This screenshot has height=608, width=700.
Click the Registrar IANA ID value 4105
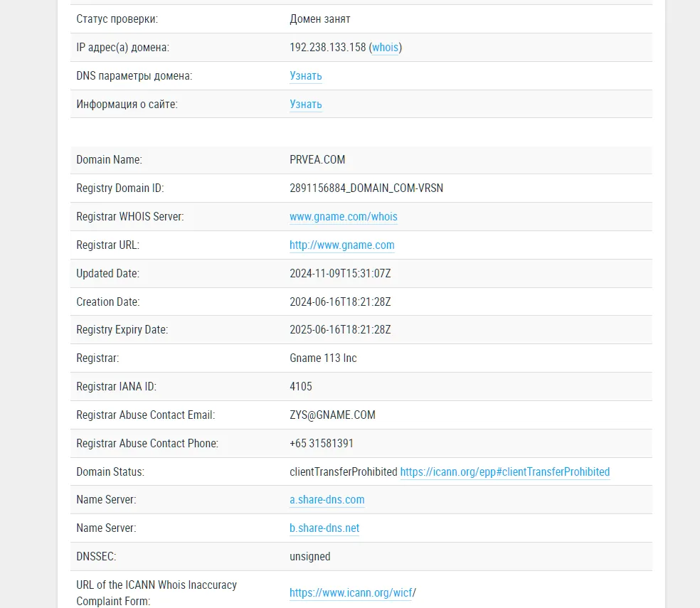301,386
